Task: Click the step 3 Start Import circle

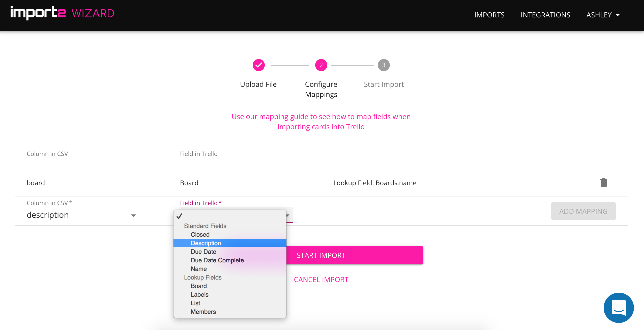Action: pos(384,65)
